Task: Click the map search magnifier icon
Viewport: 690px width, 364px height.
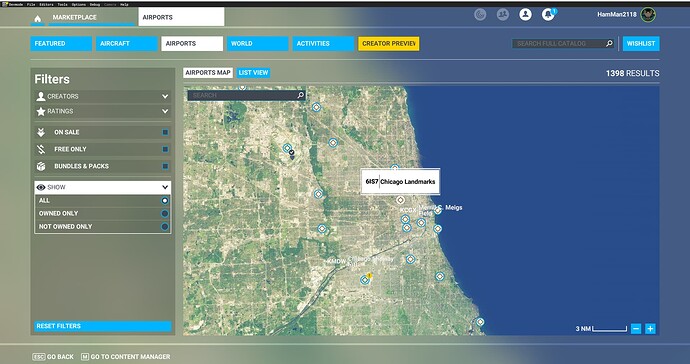Action: coord(301,95)
